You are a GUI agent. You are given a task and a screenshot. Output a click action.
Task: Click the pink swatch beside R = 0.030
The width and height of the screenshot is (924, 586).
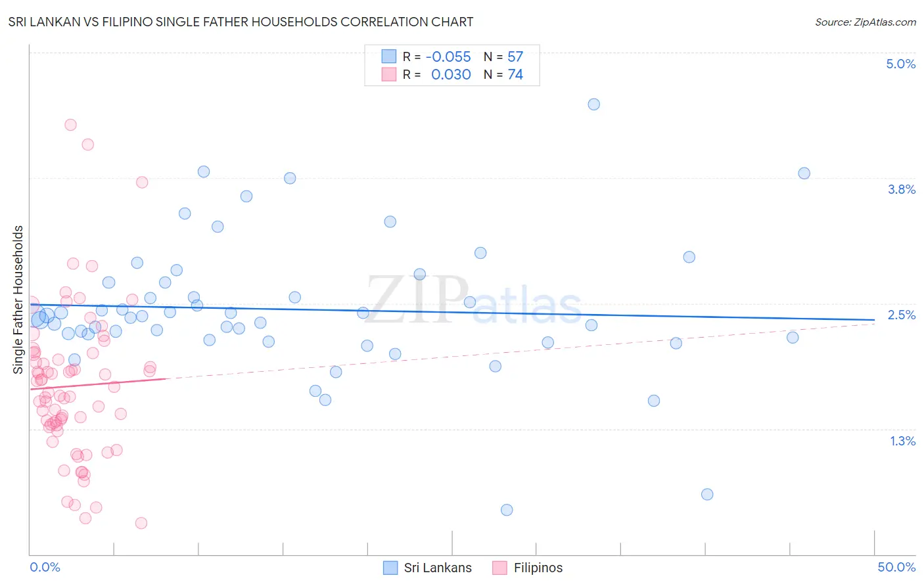pos(389,74)
